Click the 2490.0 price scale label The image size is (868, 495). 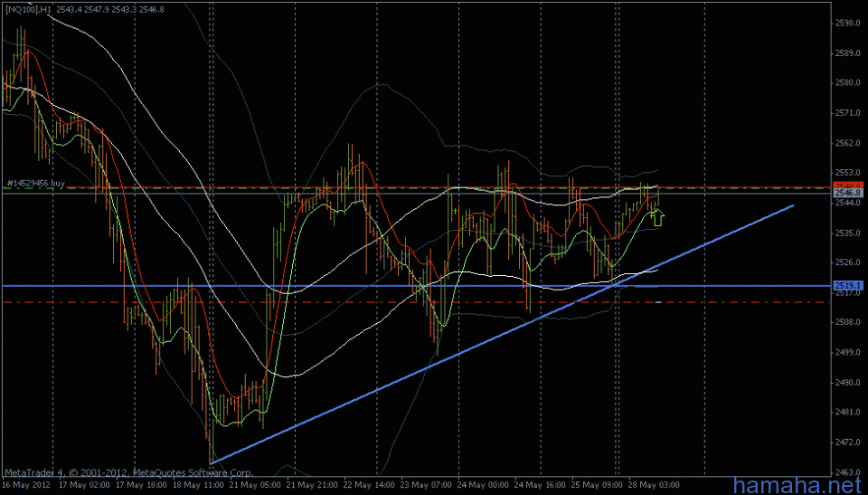849,382
